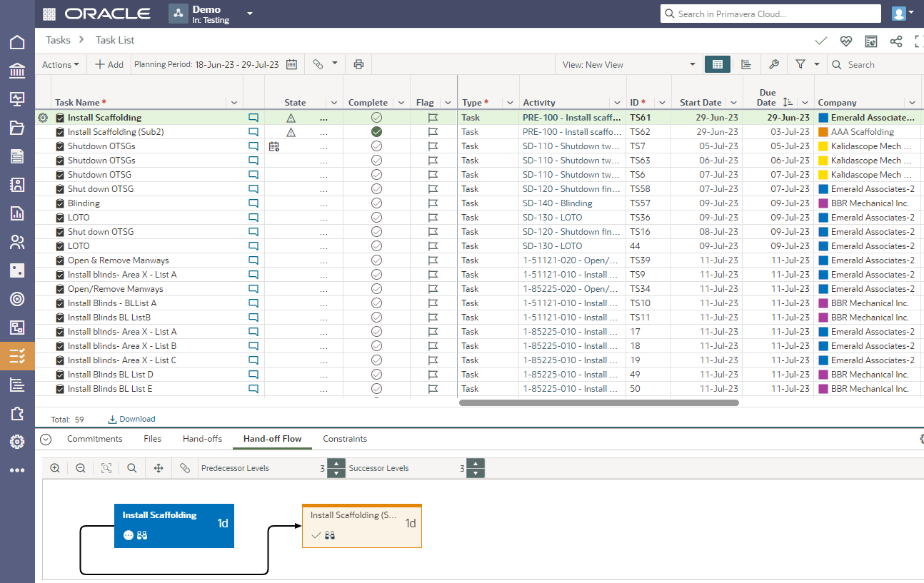Switch to Gantt chart view icon
Viewport: 924px width, 583px height.
[746, 64]
